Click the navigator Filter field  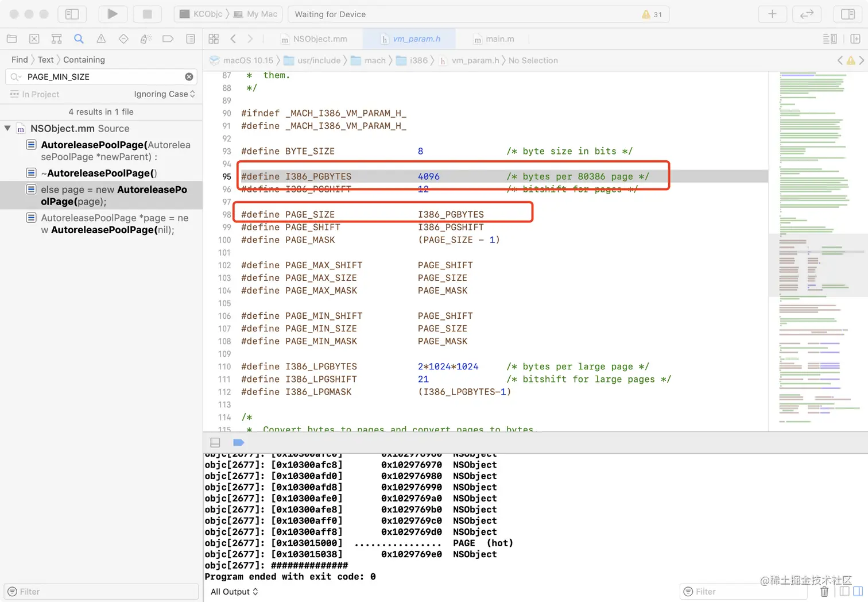click(101, 592)
